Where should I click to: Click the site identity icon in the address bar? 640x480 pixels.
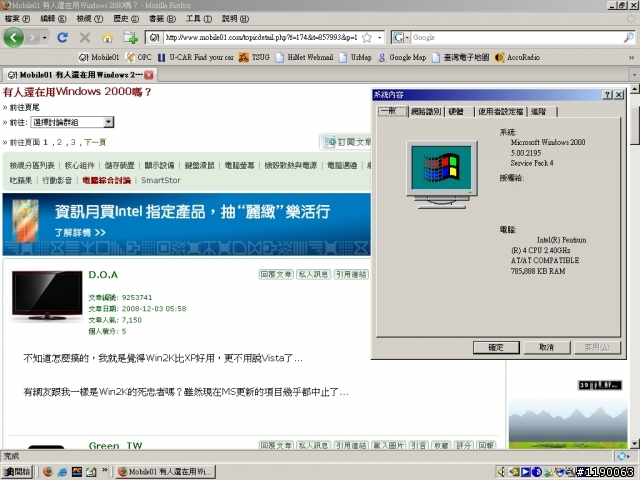(x=154, y=38)
